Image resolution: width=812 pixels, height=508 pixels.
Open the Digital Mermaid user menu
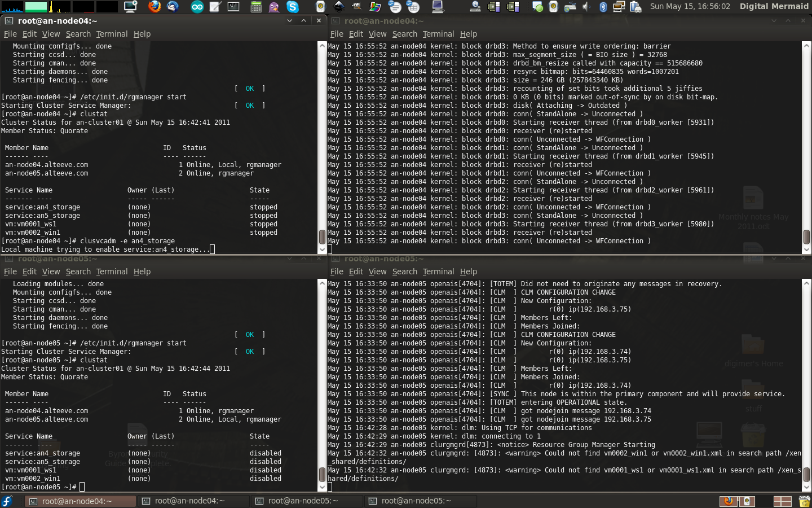click(x=774, y=6)
